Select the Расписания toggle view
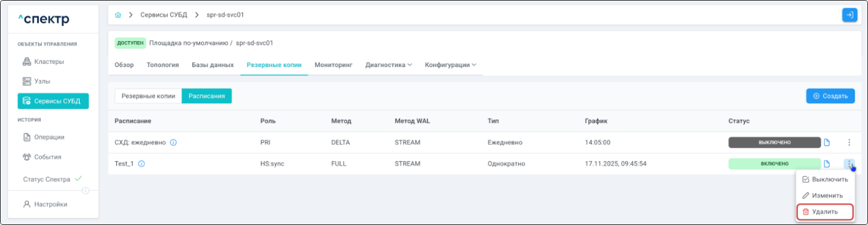The width and height of the screenshot is (868, 225). pos(207,96)
